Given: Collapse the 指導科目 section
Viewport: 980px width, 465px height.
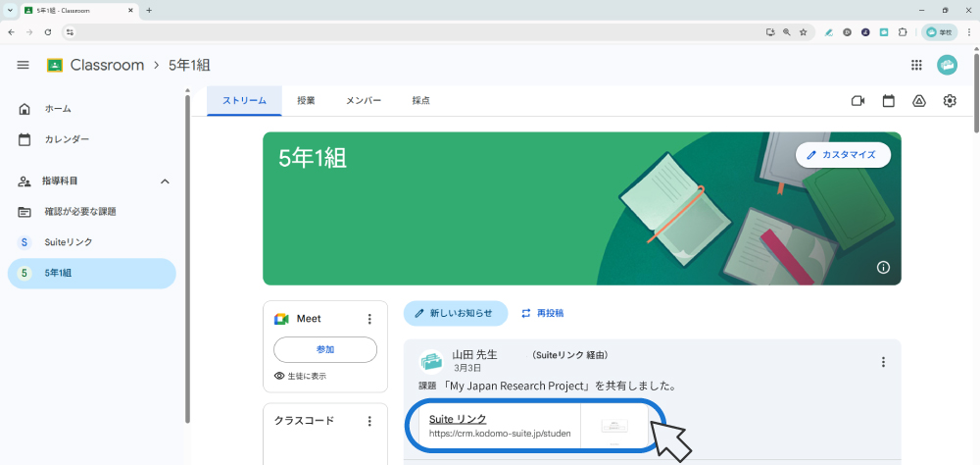Looking at the screenshot, I should click(x=165, y=181).
